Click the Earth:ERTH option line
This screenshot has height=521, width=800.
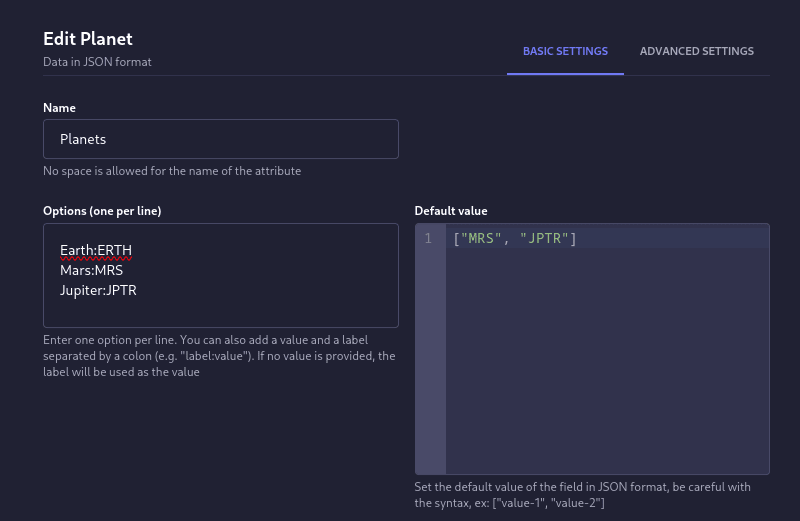(x=96, y=250)
